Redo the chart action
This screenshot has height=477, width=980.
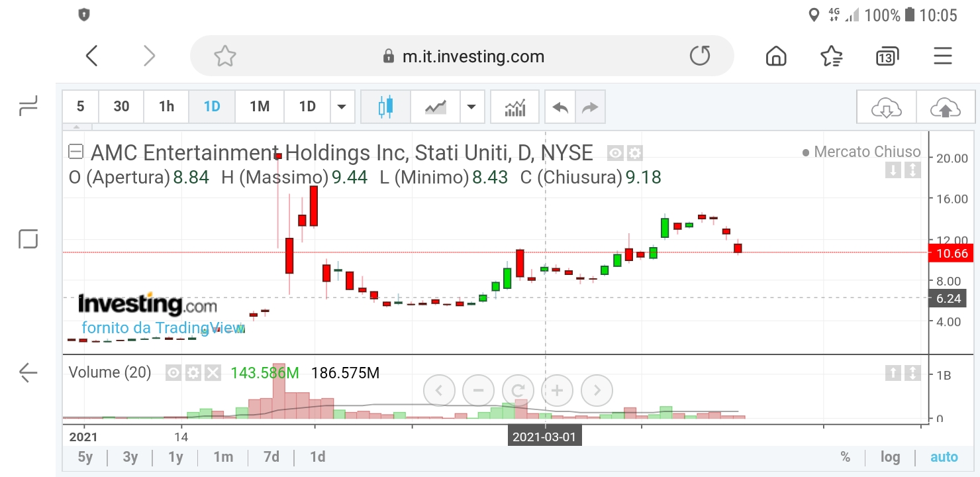(x=590, y=107)
